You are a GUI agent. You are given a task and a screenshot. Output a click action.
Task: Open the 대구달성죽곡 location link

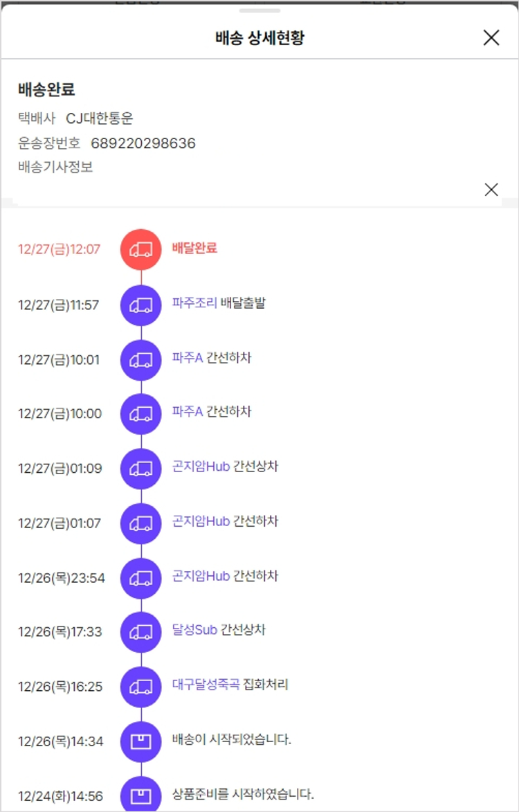point(206,685)
